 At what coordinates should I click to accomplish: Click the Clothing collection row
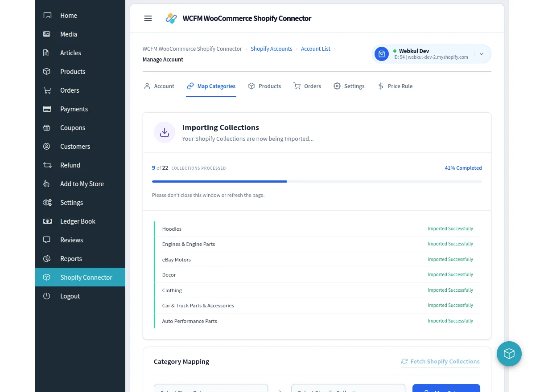pyautogui.click(x=317, y=290)
